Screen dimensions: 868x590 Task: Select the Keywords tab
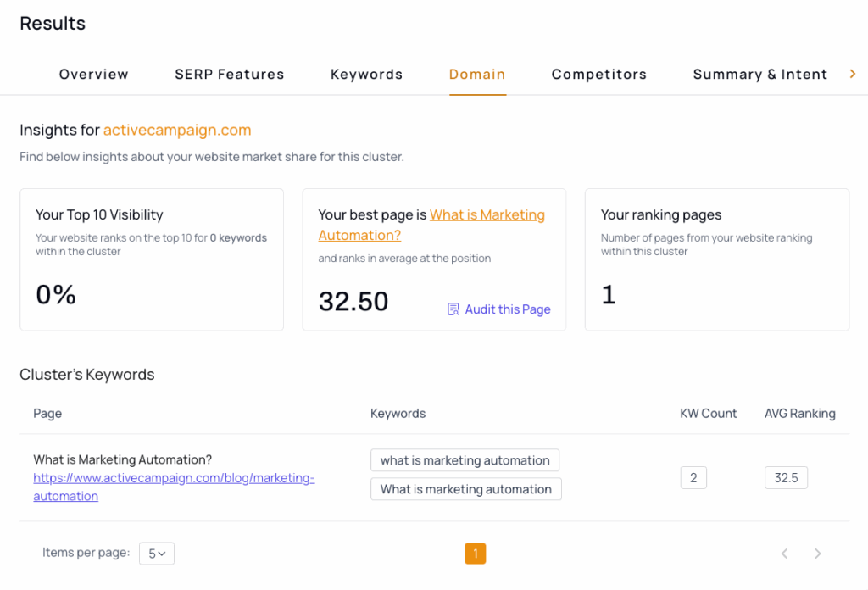(366, 75)
